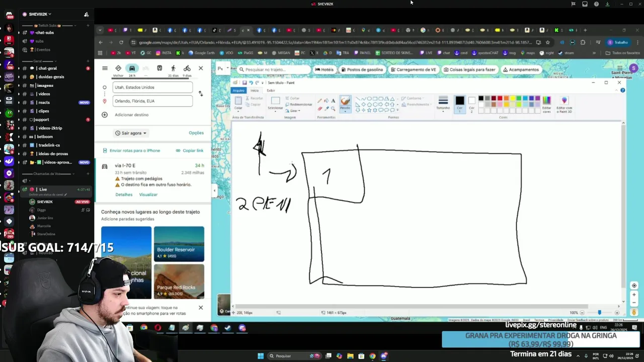Switch to the Início tab in Paint
This screenshot has height=362, width=644.
[x=255, y=90]
